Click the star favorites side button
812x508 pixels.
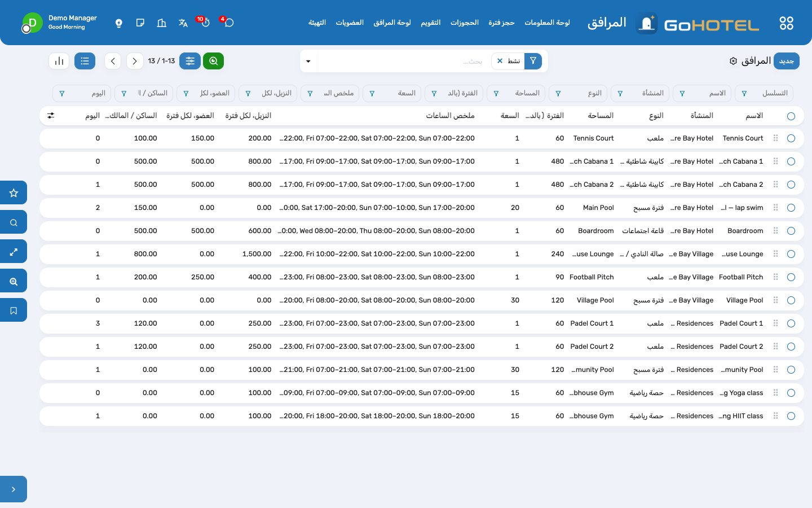14,192
